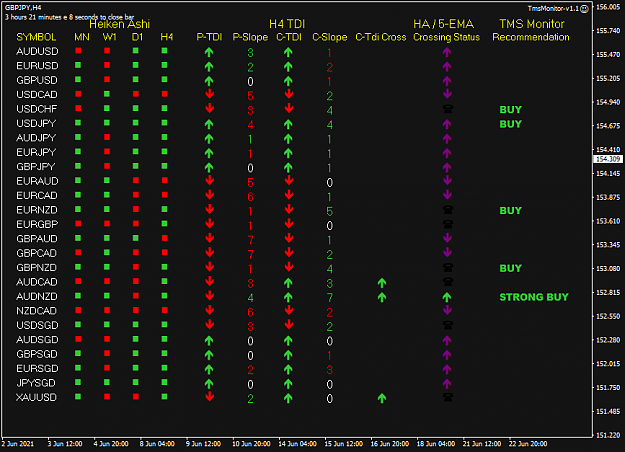Click the EURNZD BUY recommendation
Viewport: 625px width, 452px height.
pos(511,210)
